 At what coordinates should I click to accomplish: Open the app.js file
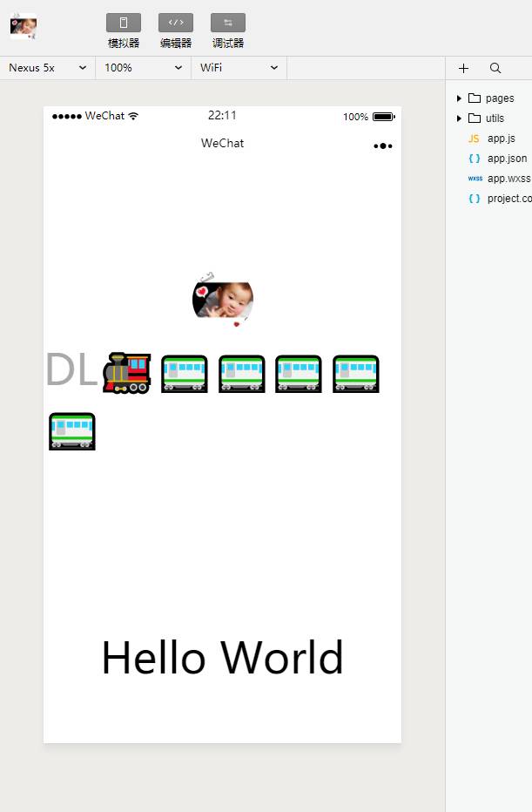489,139
